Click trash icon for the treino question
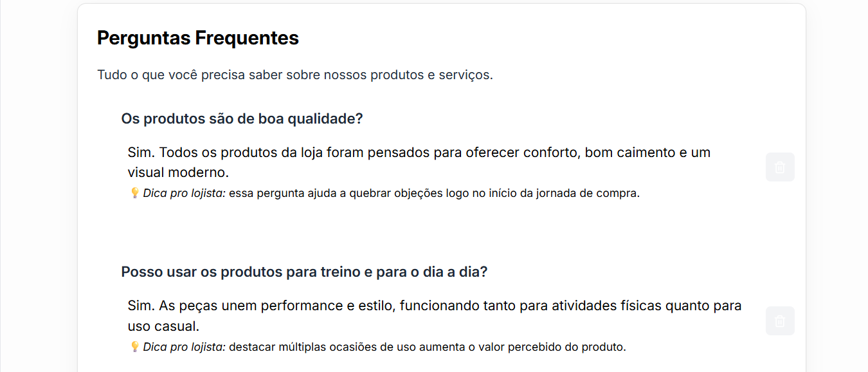Image resolution: width=868 pixels, height=372 pixels. (780, 321)
